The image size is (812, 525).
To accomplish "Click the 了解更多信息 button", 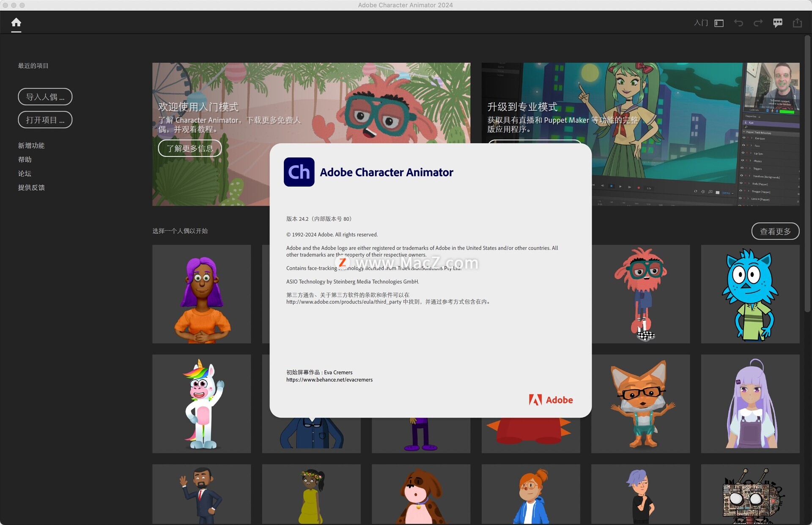I will tap(190, 148).
